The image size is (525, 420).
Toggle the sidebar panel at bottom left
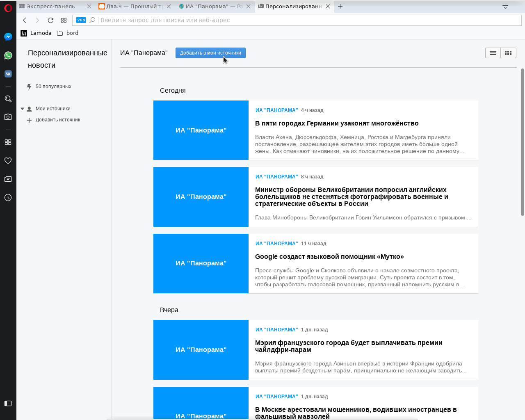(8, 403)
